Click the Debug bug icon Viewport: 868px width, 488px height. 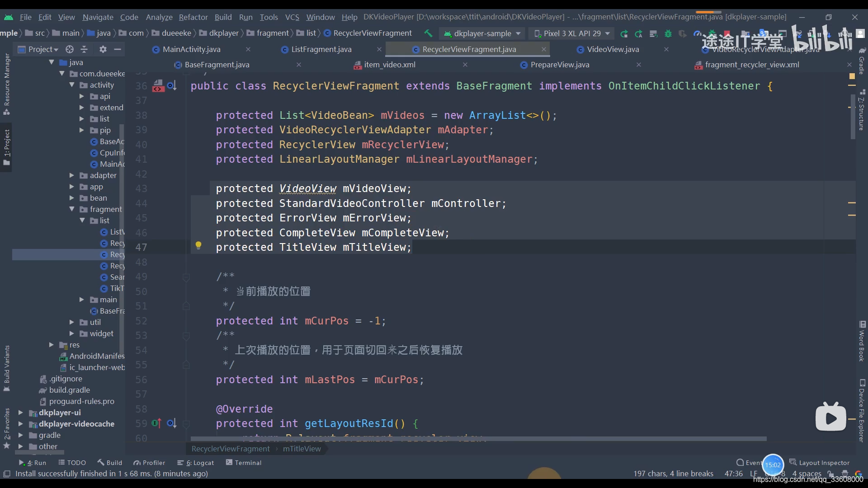tap(668, 33)
